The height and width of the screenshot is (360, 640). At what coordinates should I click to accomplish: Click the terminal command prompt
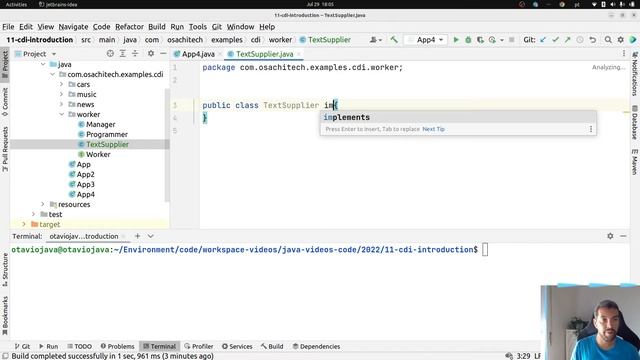[x=485, y=249]
